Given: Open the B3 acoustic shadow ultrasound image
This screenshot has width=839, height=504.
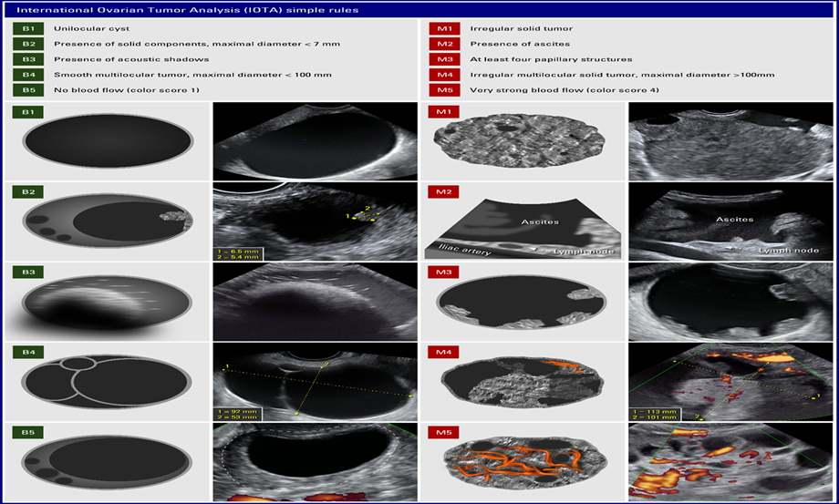Looking at the screenshot, I should 313,302.
